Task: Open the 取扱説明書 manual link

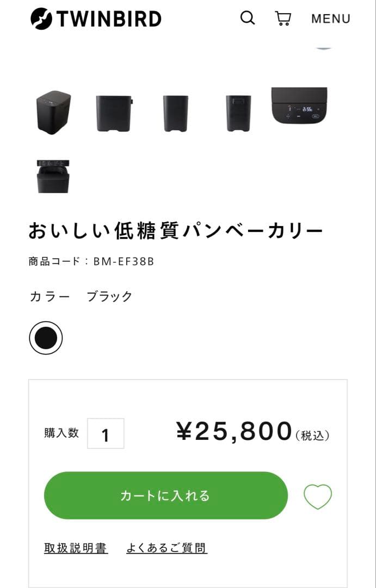Action: 76,548
